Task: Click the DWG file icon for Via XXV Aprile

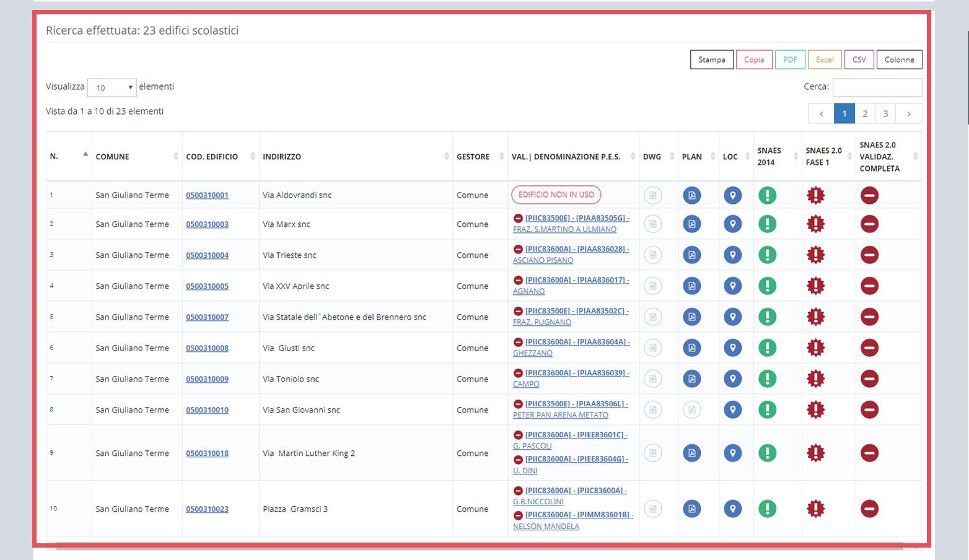Action: 652,286
